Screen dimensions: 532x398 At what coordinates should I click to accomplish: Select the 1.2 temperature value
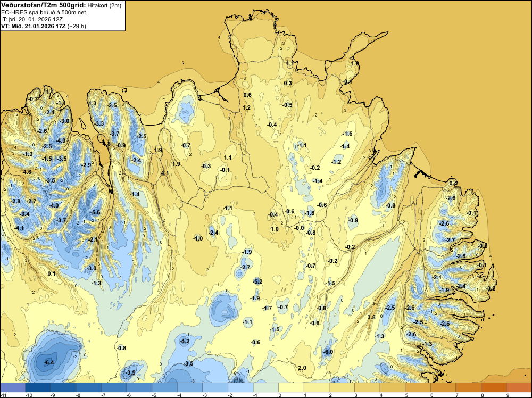pos(246,107)
